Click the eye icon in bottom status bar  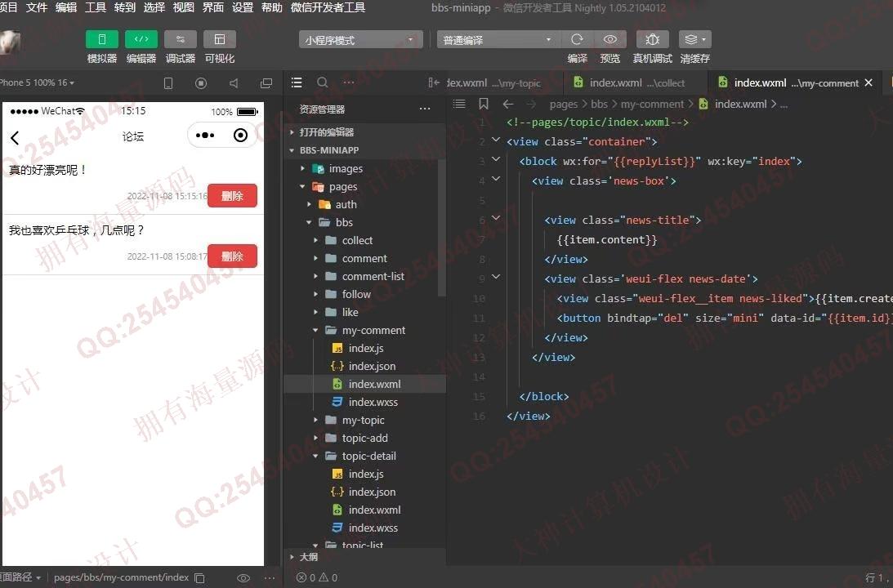pos(243,577)
